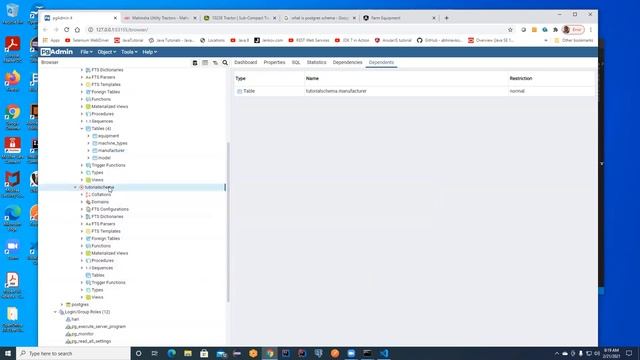Expand the model table node

point(89,158)
